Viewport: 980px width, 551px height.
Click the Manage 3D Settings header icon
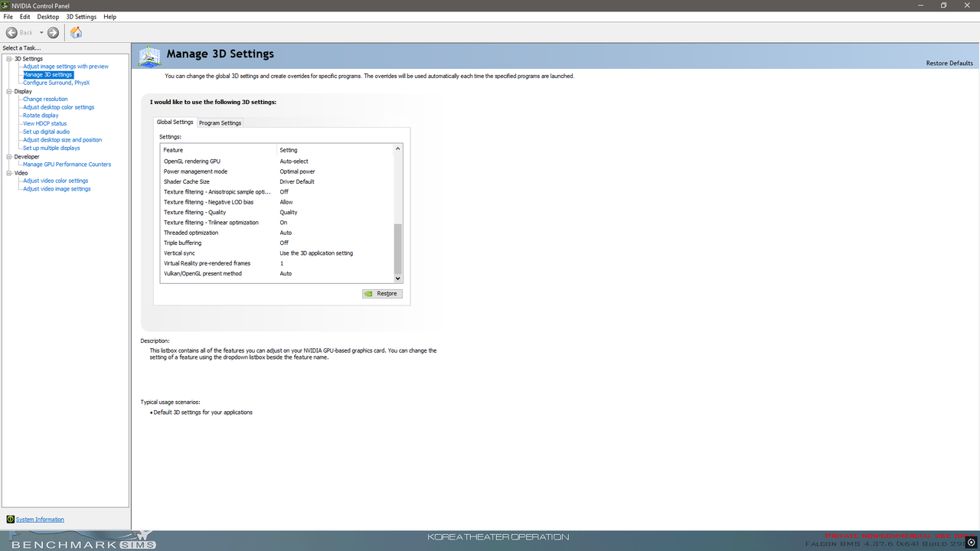click(x=149, y=56)
